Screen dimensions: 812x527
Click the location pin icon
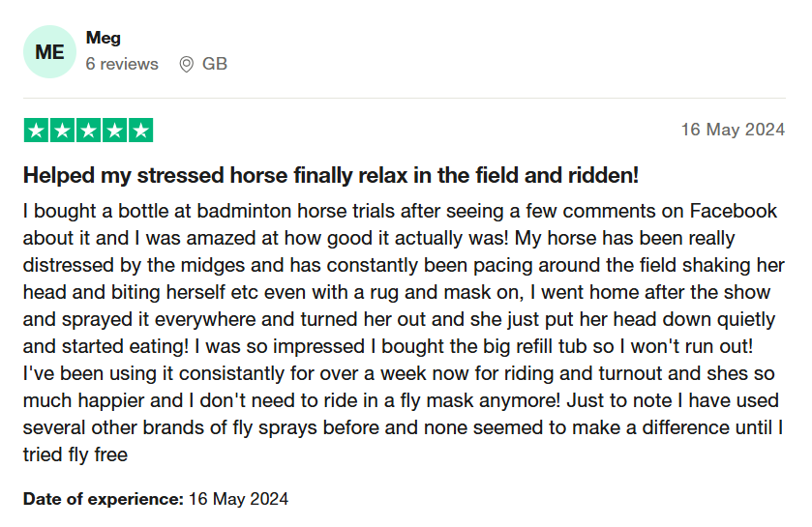[x=187, y=64]
